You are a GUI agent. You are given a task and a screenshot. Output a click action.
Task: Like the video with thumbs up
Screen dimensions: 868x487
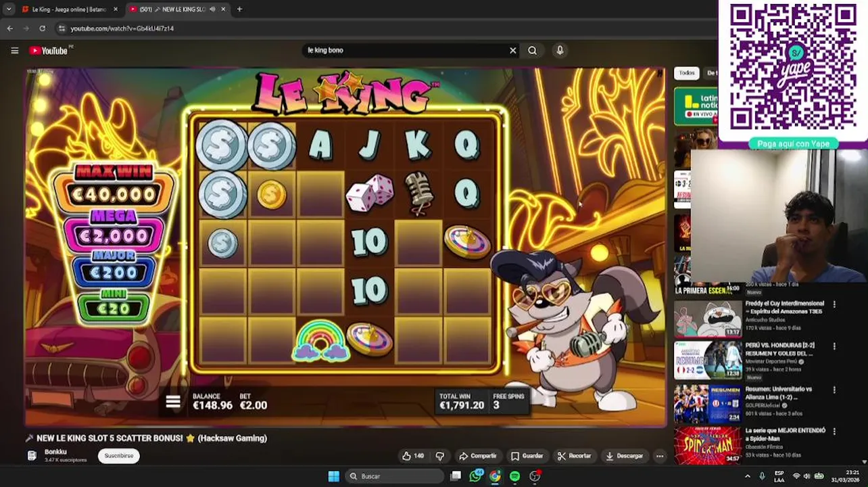[412, 456]
